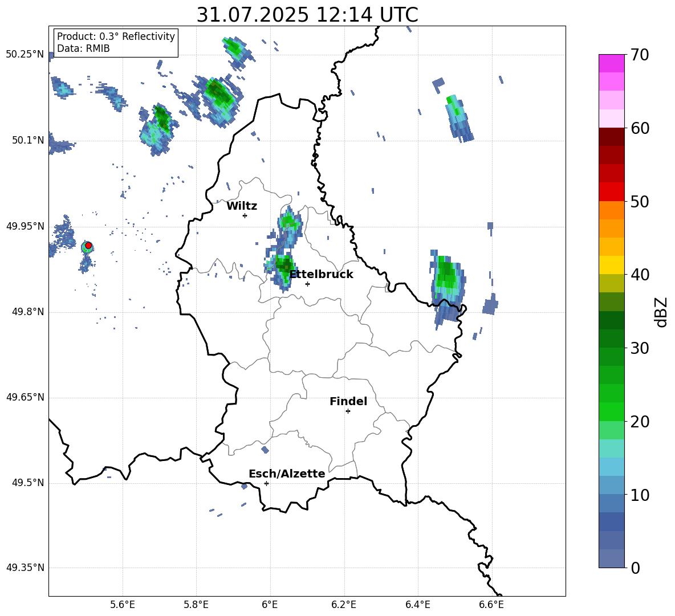Viewport: 675px width, 616px height.
Task: Click the Wiltz station cross marker
Action: coord(245,215)
